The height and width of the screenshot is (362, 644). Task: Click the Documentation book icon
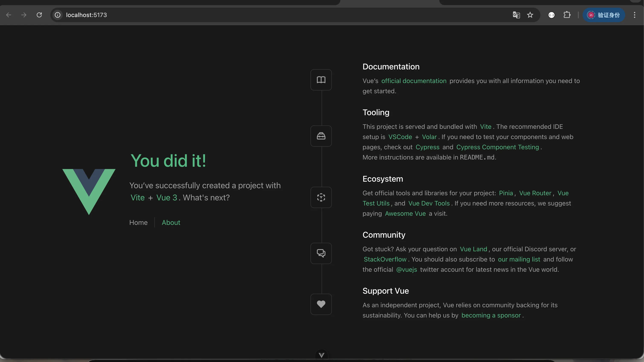pyautogui.click(x=321, y=80)
